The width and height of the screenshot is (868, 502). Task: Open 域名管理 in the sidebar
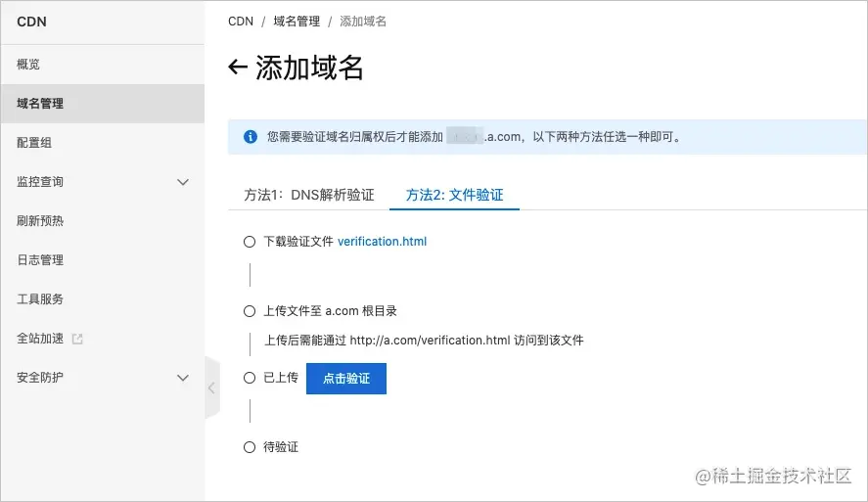[x=40, y=104]
